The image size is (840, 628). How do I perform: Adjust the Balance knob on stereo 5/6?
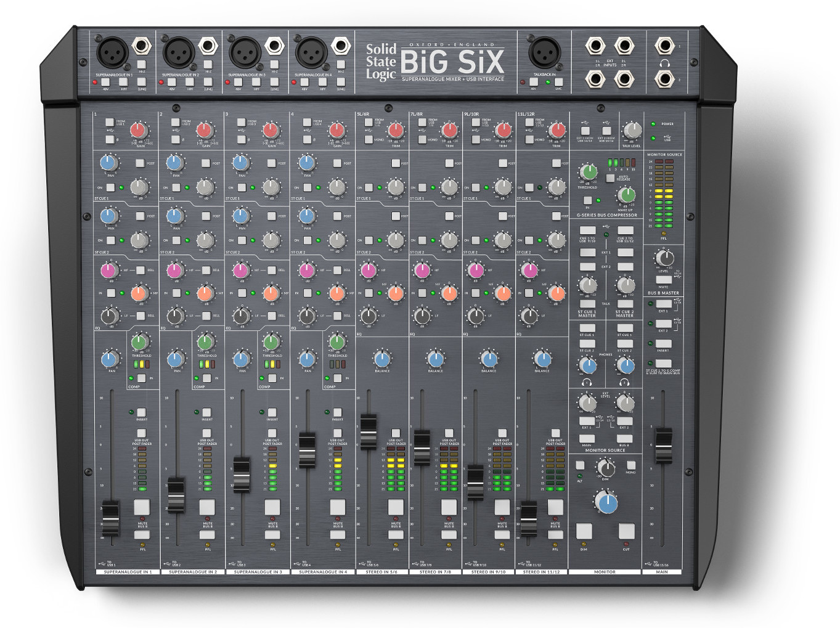pyautogui.click(x=382, y=359)
